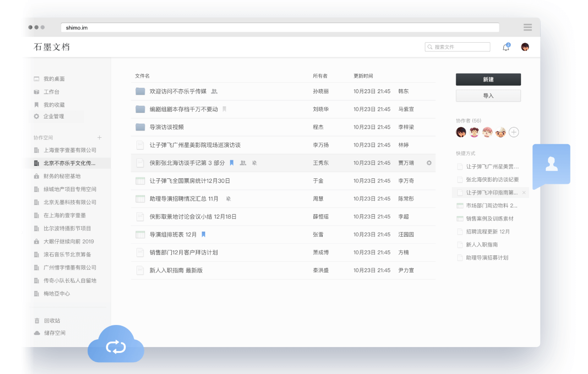Open 我的桌面 in the sidebar
Image resolution: width=588 pixels, height=374 pixels.
pos(54,79)
